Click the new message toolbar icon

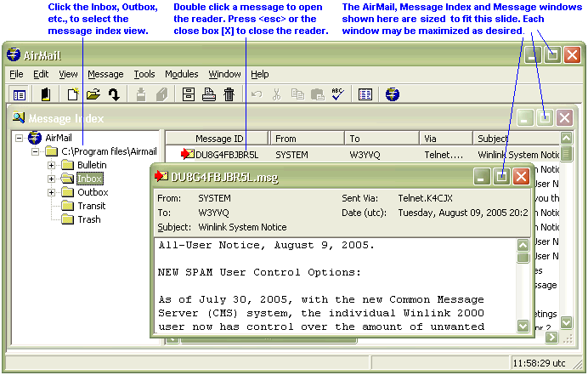click(x=73, y=94)
